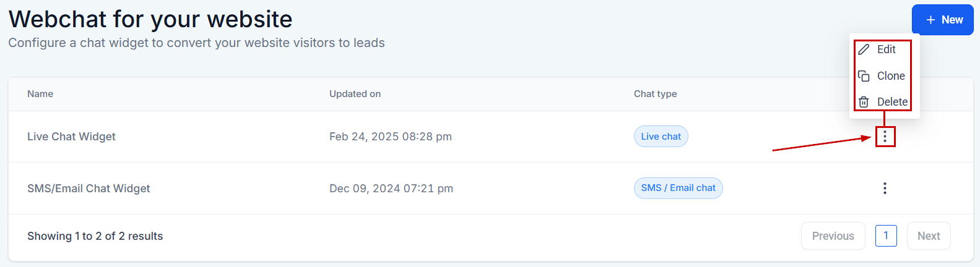Click the trash Delete icon

pyautogui.click(x=864, y=102)
